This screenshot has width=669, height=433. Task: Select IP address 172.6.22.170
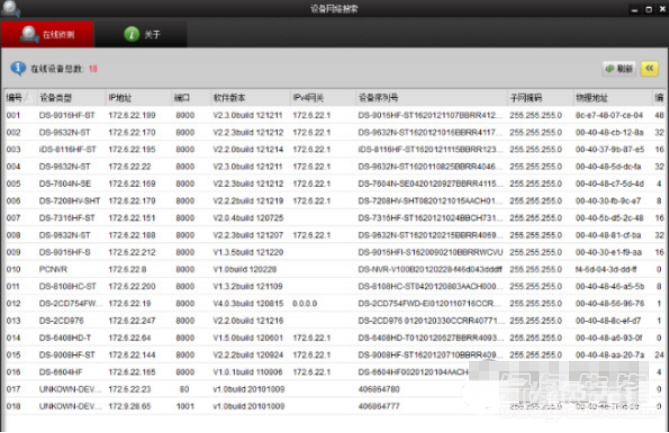pyautogui.click(x=132, y=132)
